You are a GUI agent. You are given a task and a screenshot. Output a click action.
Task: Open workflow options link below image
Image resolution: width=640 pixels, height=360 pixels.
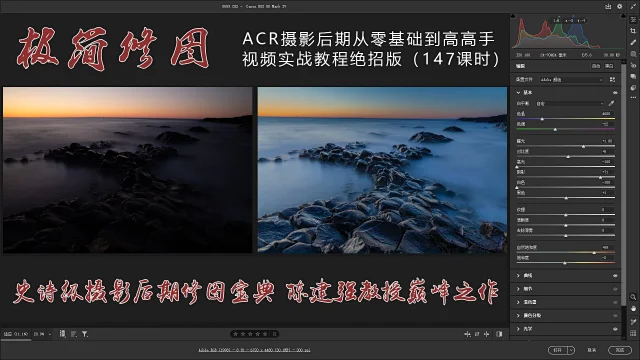[254, 350]
